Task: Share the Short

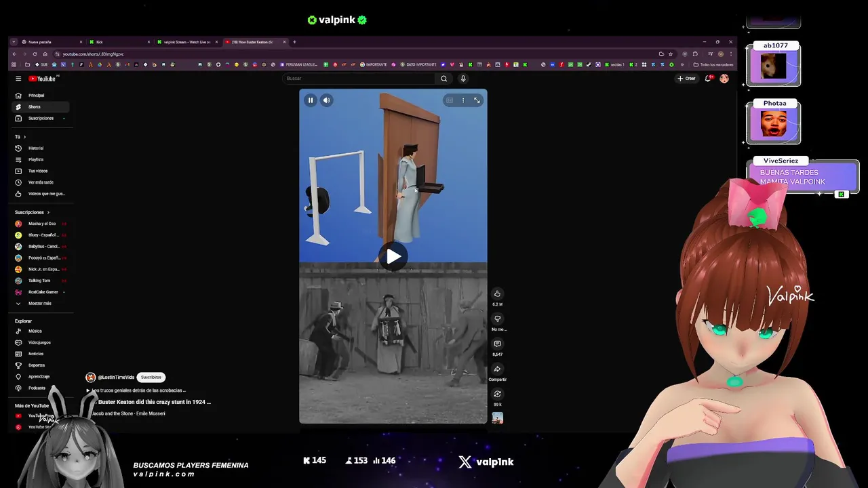Action: pos(497,369)
